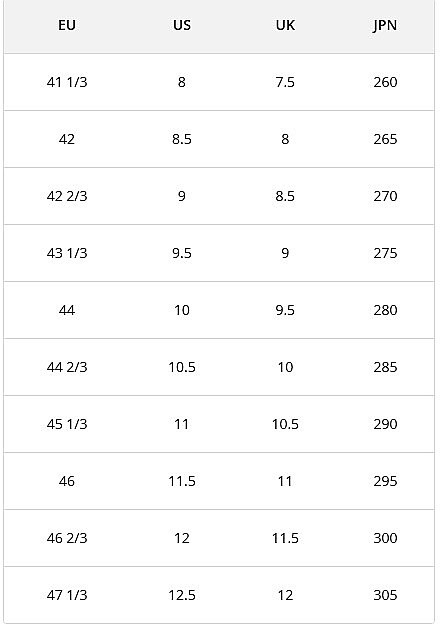Viewport: 441px width, 630px height.
Task: Click the EU column header
Action: [67, 25]
